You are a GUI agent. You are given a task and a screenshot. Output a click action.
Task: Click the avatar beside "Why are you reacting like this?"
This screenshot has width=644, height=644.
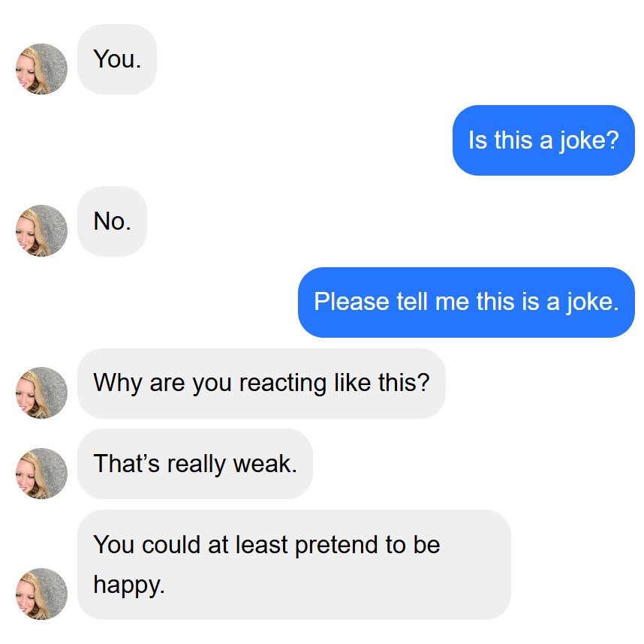[x=41, y=393]
